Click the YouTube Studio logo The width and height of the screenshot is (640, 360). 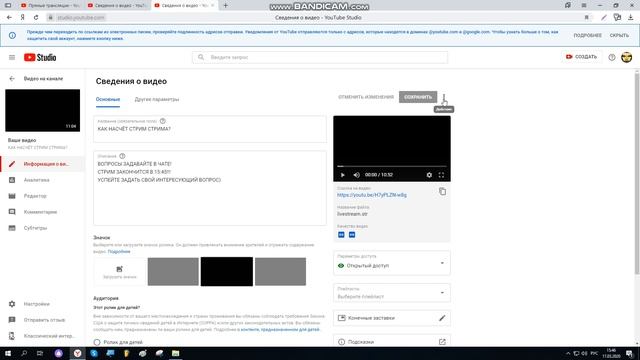[x=40, y=58]
